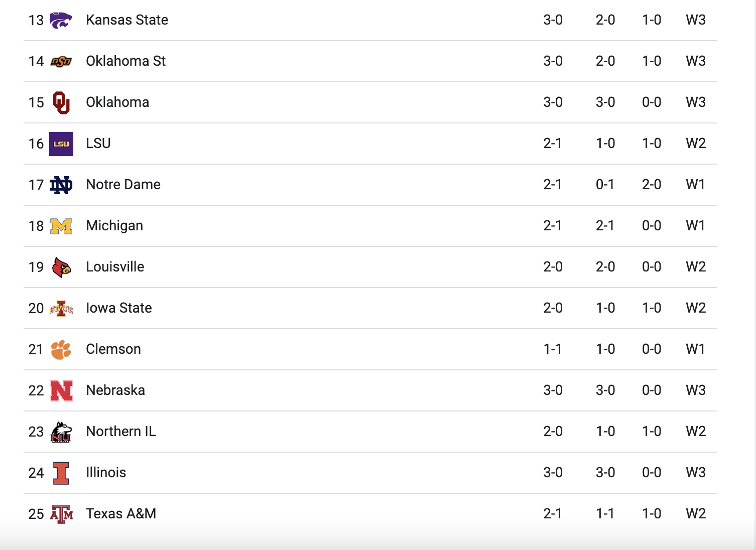756x550 pixels.
Task: Click the Clemson tiger paw logo
Action: pos(61,350)
